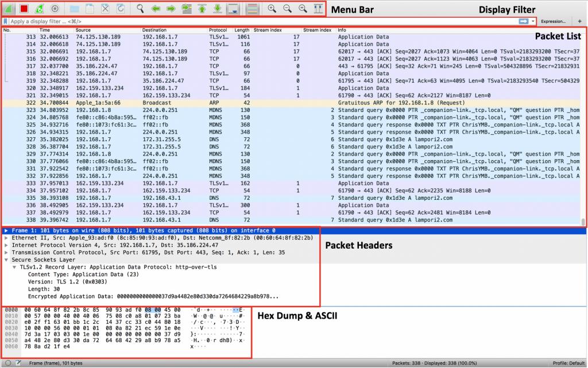Image resolution: width=588 pixels, height=368 pixels.
Task: Click in the display filter field
Action: (x=262, y=21)
